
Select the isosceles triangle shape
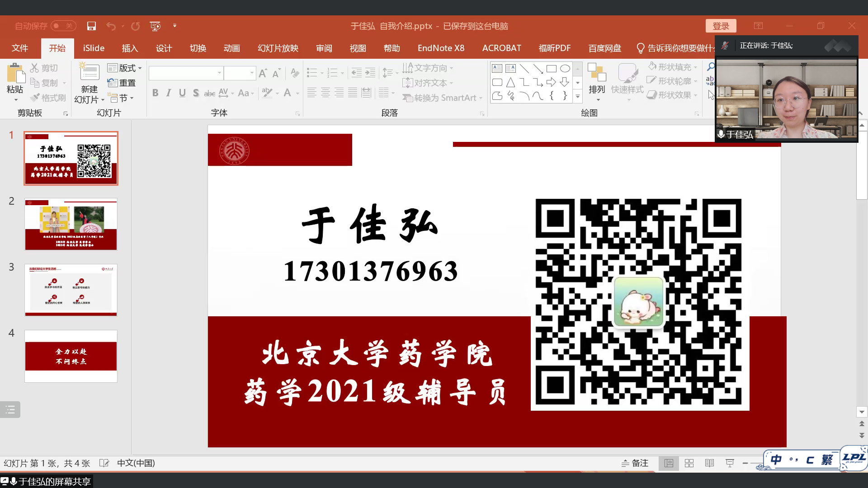tap(510, 82)
